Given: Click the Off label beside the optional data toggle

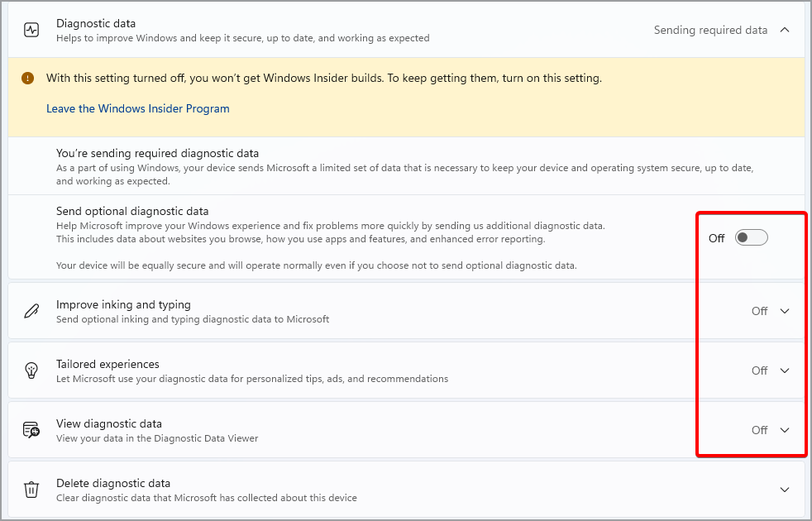Looking at the screenshot, I should pos(716,238).
